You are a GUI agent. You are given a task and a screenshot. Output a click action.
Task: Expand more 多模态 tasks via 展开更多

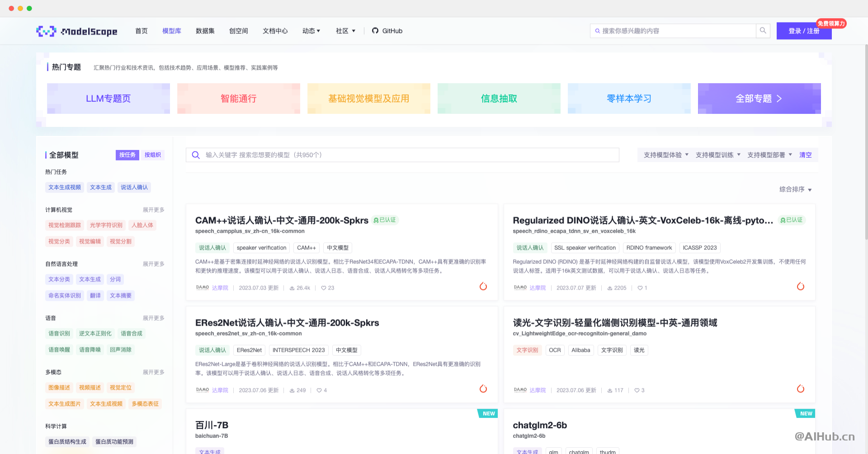(154, 372)
